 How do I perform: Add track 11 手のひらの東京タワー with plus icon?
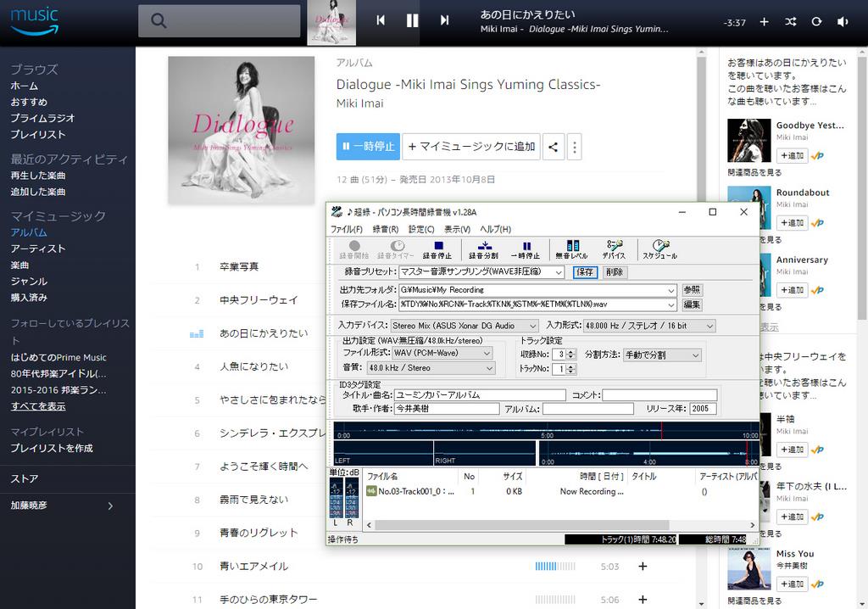tap(643, 600)
